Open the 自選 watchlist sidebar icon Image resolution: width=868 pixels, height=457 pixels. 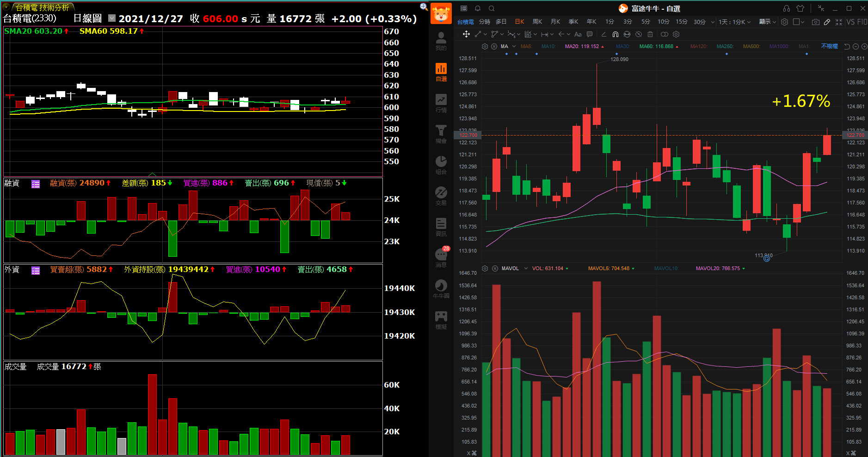click(441, 72)
